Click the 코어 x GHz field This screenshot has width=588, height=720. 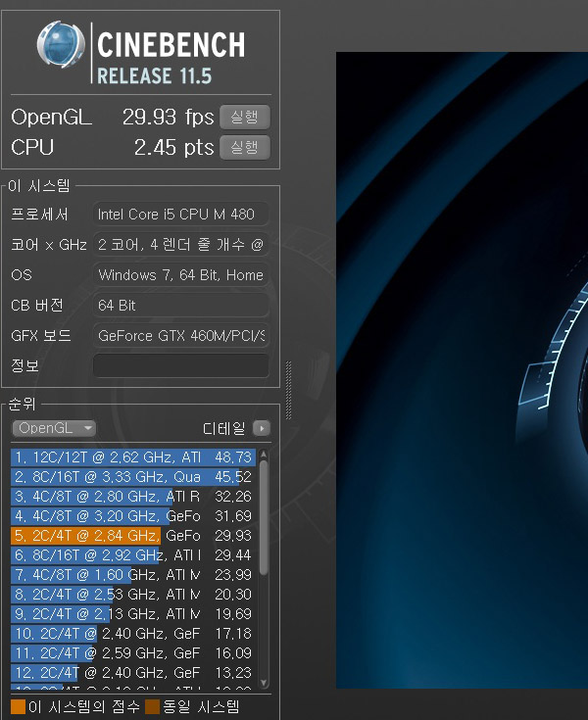(181, 244)
